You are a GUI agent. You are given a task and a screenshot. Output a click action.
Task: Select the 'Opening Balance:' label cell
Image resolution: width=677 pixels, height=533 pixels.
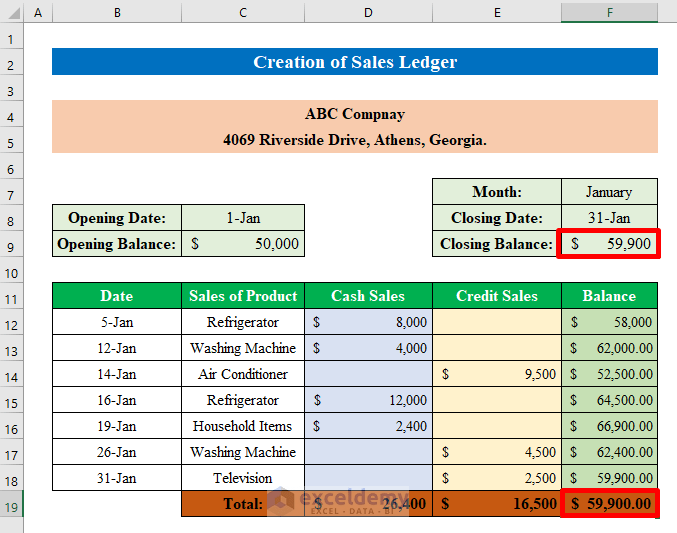point(117,244)
